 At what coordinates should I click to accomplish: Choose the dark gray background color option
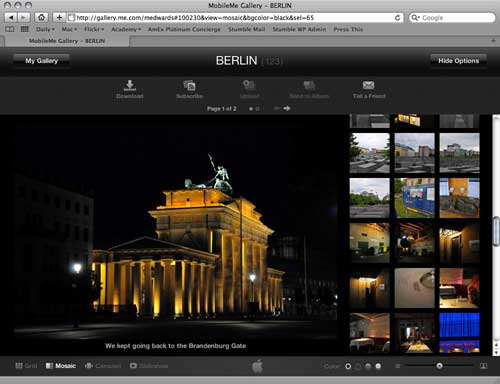(x=358, y=366)
